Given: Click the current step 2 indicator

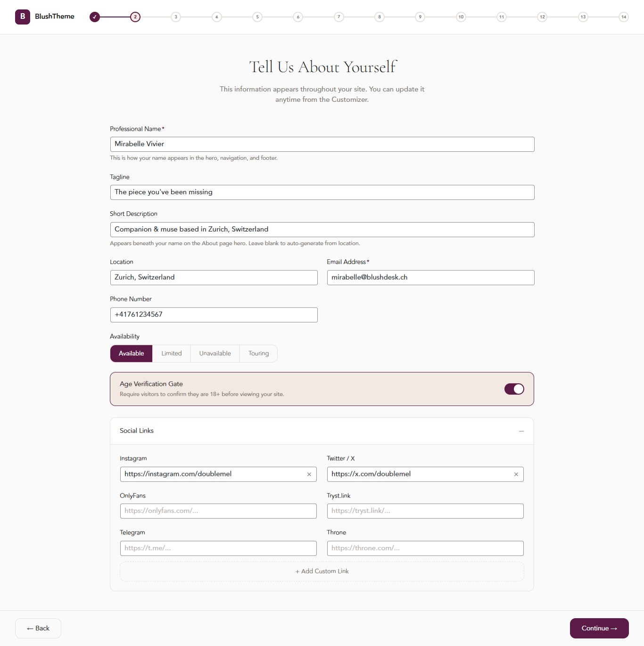Looking at the screenshot, I should pyautogui.click(x=135, y=17).
